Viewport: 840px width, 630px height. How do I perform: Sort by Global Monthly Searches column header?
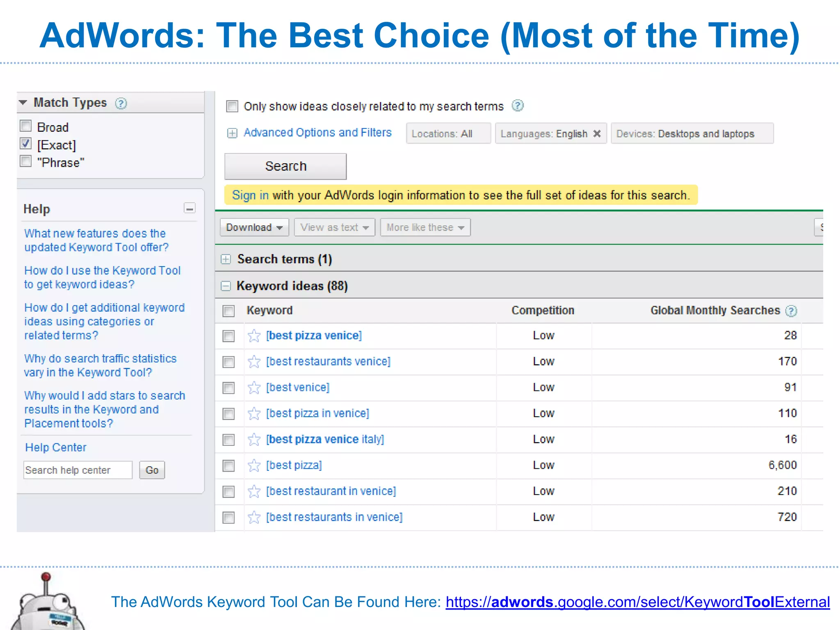coord(715,310)
